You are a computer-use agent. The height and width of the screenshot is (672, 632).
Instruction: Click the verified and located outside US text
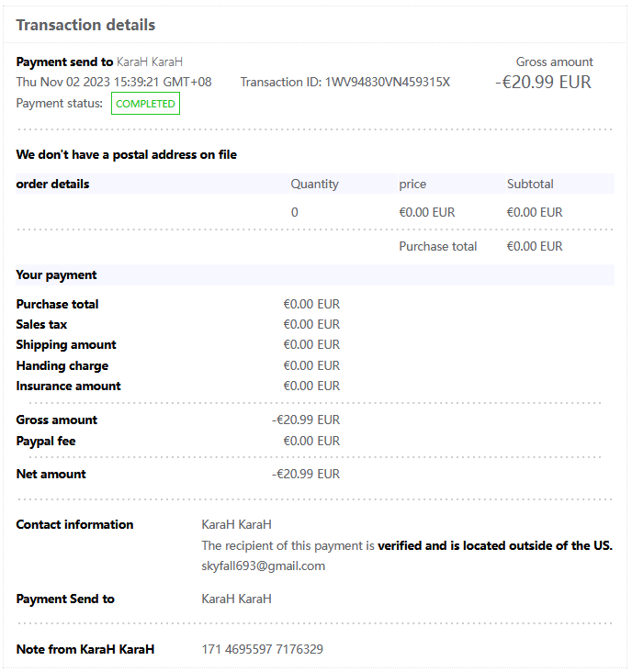pos(495,545)
